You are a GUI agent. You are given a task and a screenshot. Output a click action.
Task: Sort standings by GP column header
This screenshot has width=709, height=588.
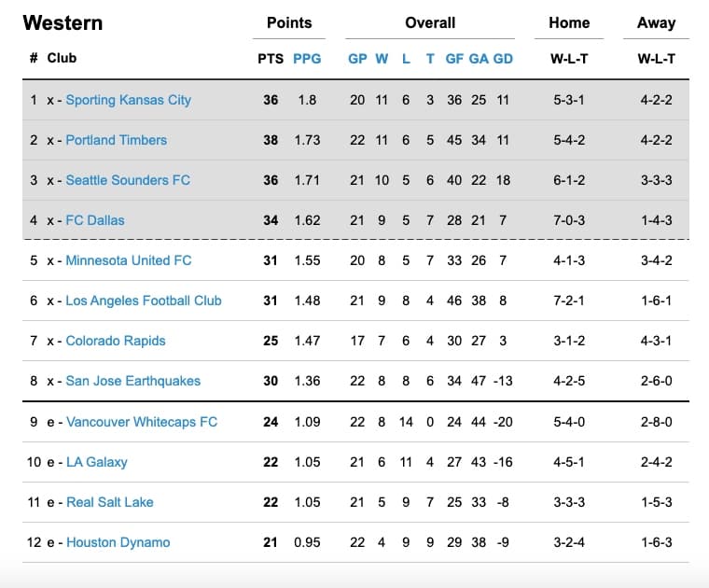pyautogui.click(x=357, y=58)
